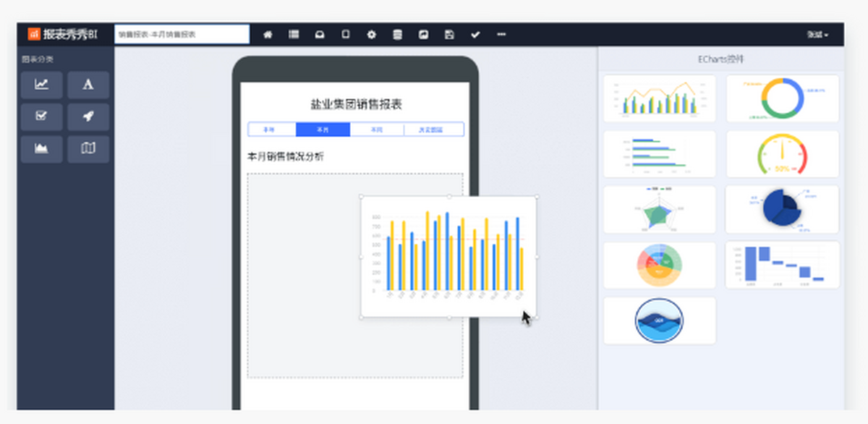The image size is (868, 424).
Task: Select the line chart category button
Action: [42, 85]
